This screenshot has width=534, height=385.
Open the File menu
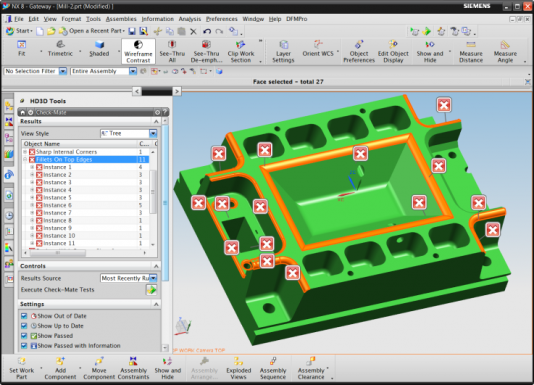(x=19, y=19)
